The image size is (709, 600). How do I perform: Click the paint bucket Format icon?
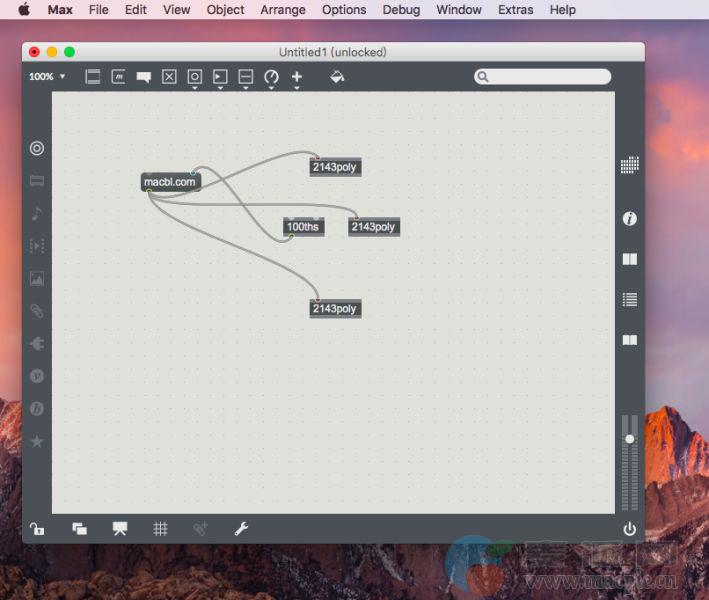pyautogui.click(x=337, y=77)
